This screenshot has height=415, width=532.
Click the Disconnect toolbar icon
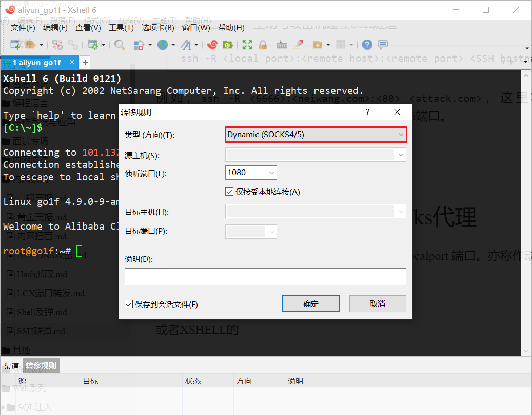point(57,45)
